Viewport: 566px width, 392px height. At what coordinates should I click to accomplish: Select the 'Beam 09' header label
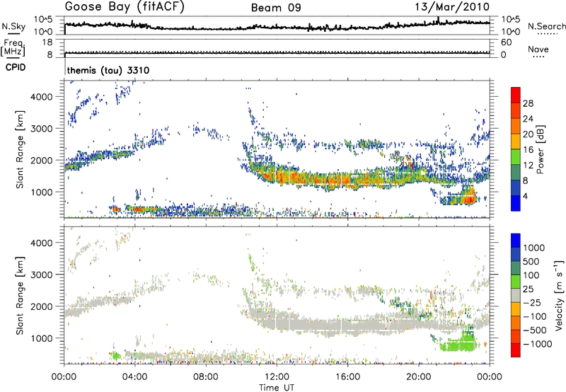point(276,8)
